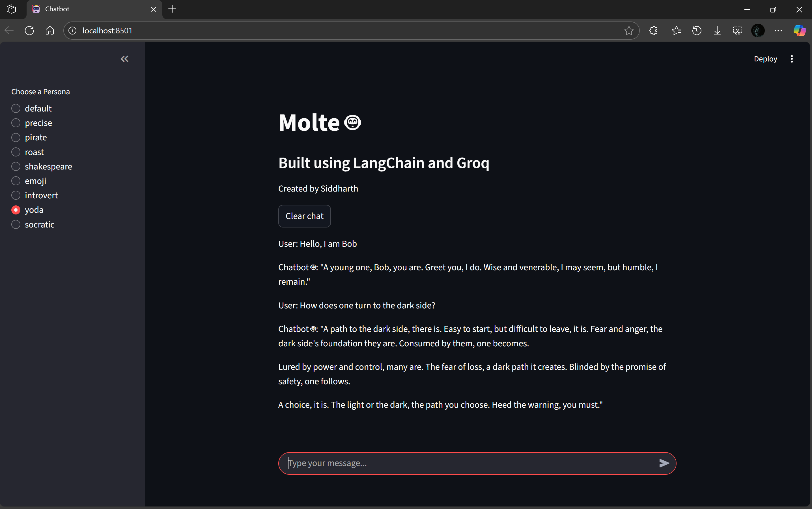Open a new browser tab
Image resolution: width=812 pixels, height=509 pixels.
(172, 9)
